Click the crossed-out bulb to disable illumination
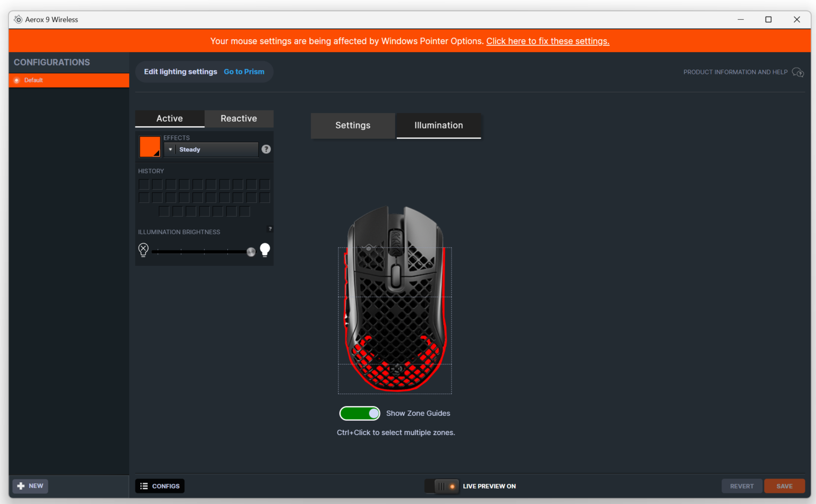816x504 pixels. (x=143, y=250)
